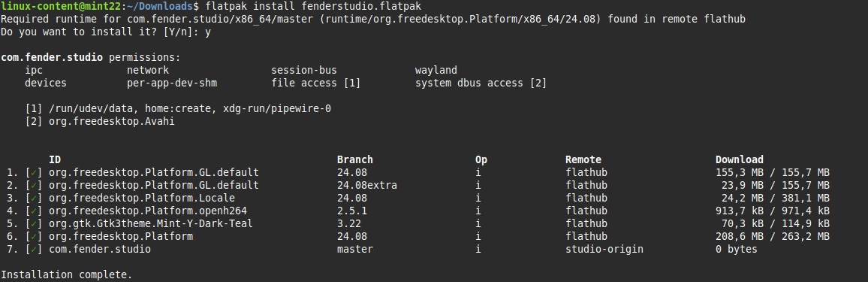Screen dimensions: 868x282
Task: Click the checkmark next to com.fender.studio row
Action: click(34, 250)
